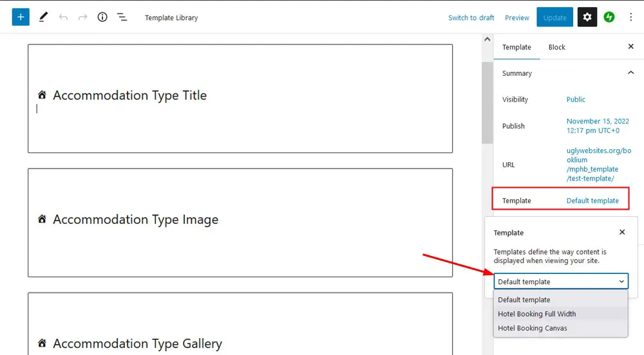The image size is (644, 355).
Task: Collapse the Summary panel chevron
Action: (x=631, y=73)
